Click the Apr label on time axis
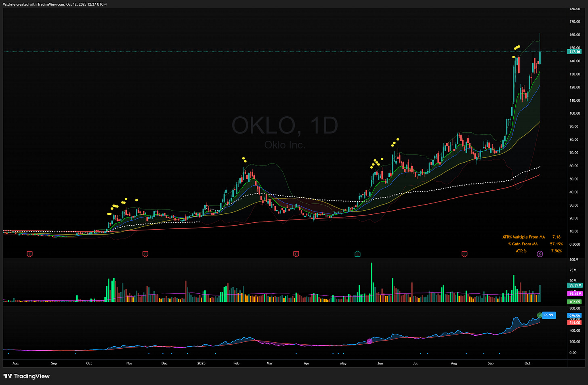This screenshot has width=588, height=385. [x=307, y=363]
